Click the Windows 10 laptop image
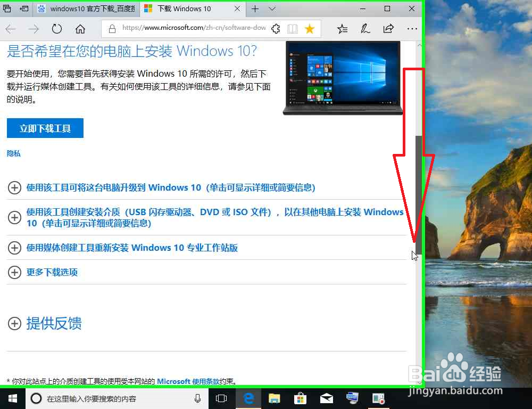 (343, 78)
